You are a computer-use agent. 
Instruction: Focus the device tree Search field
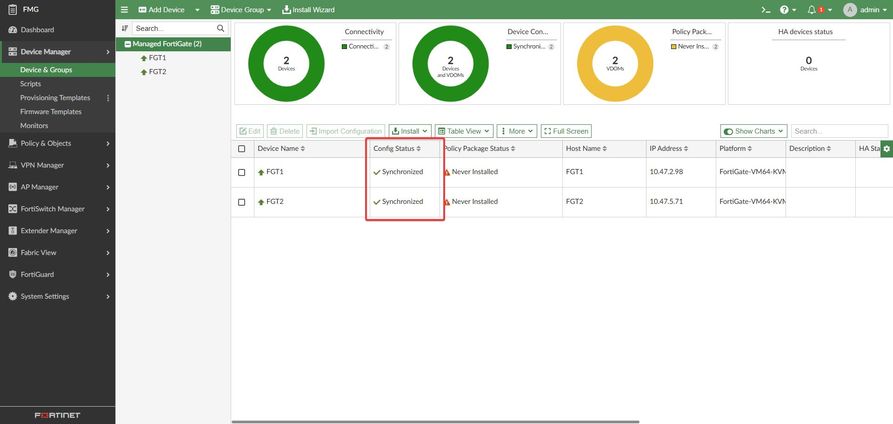pos(180,28)
